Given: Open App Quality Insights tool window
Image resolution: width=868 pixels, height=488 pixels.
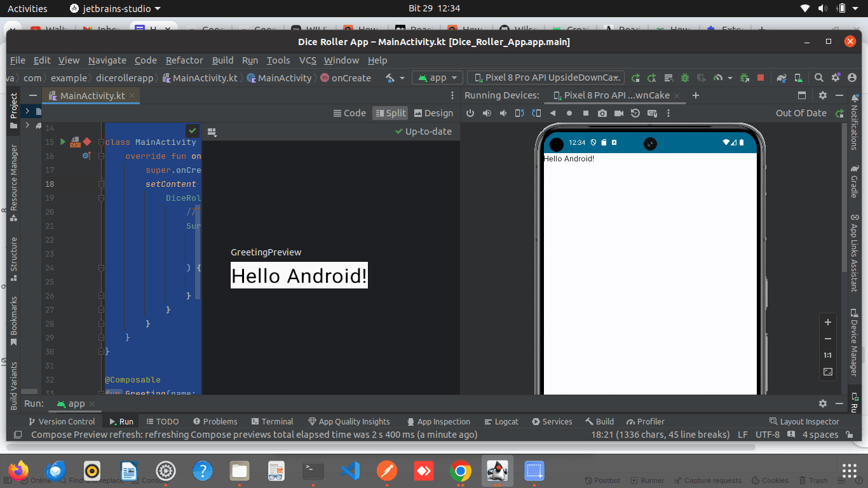Looking at the screenshot, I should tap(349, 421).
